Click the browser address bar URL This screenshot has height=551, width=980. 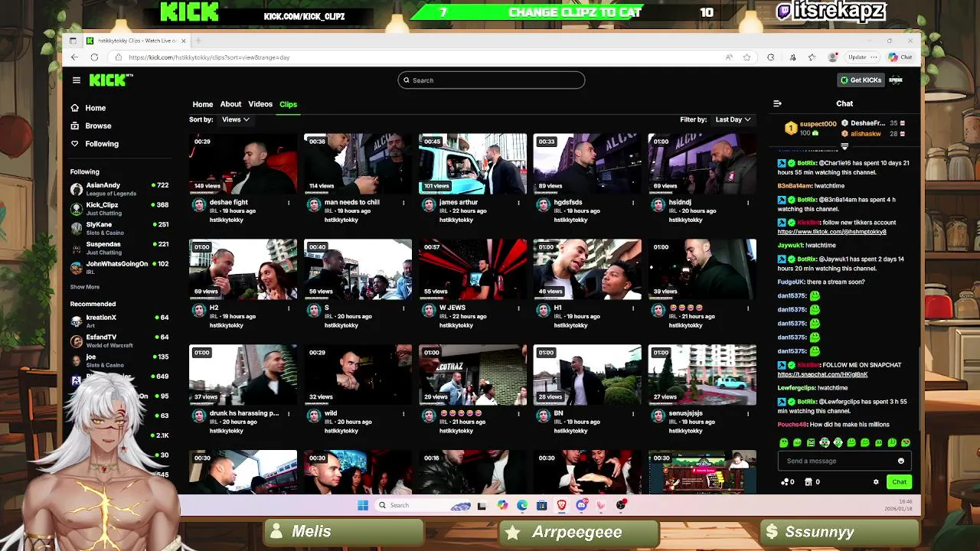click(209, 57)
